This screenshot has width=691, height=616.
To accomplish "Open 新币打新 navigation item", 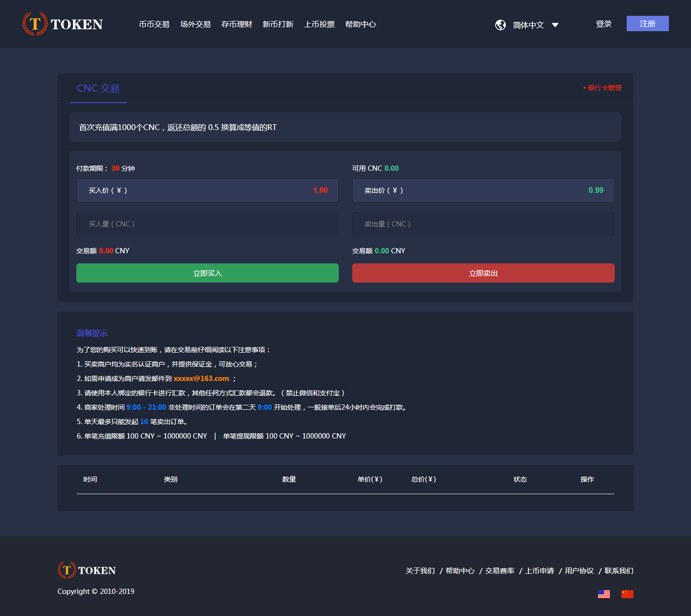I will [278, 24].
